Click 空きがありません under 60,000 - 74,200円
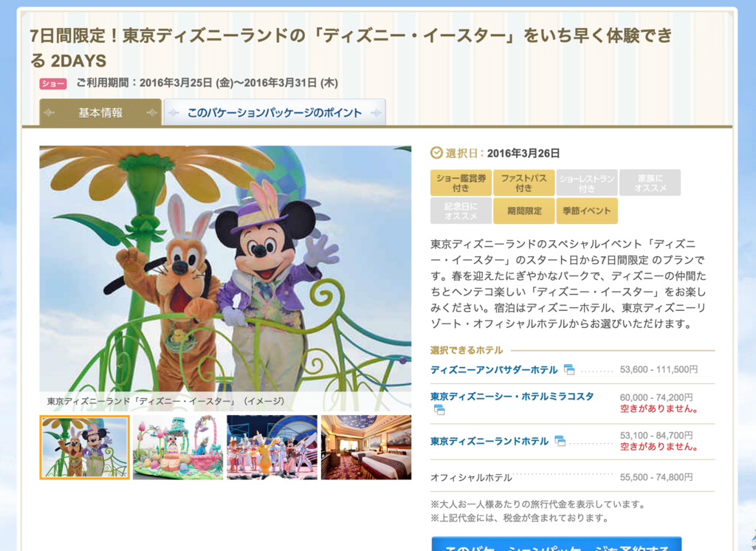This screenshot has width=756, height=551. 659,408
